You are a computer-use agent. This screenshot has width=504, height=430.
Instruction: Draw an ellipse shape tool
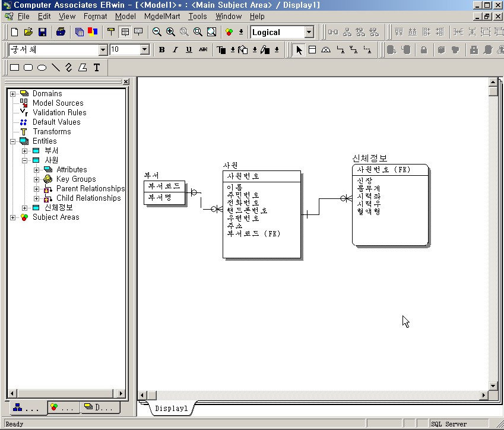tap(42, 68)
